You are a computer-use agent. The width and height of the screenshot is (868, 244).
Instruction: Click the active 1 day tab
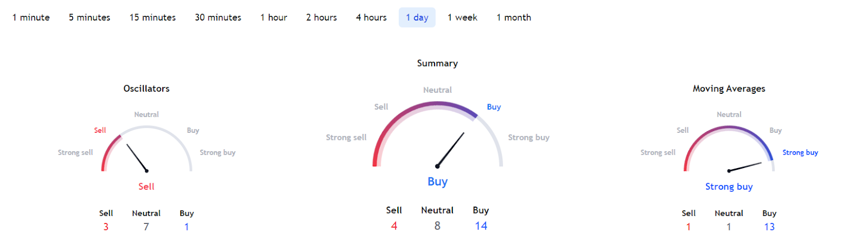click(417, 17)
